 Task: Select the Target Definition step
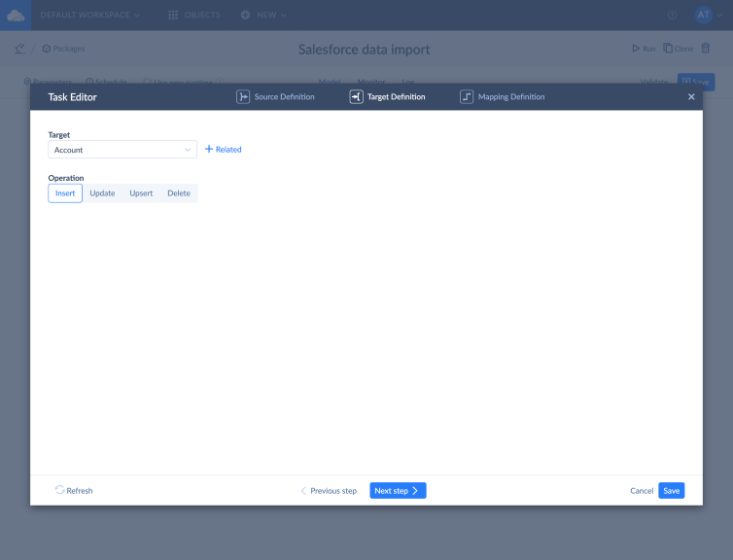388,97
